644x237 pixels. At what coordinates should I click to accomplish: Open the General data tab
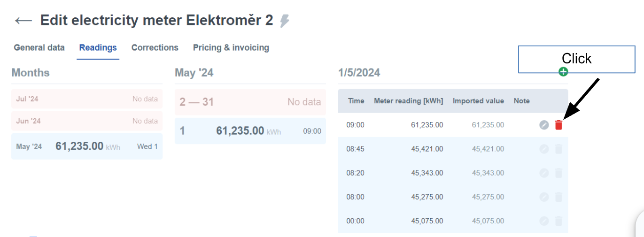pyautogui.click(x=39, y=47)
